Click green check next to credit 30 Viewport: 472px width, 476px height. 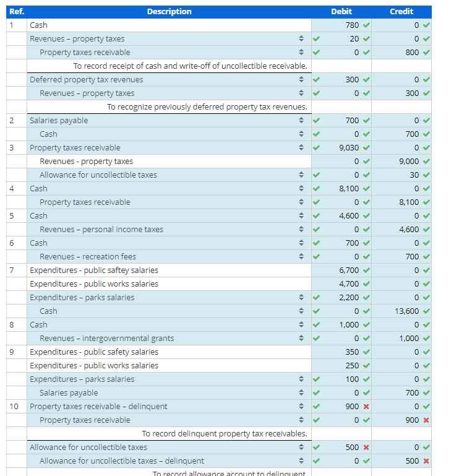coord(426,175)
